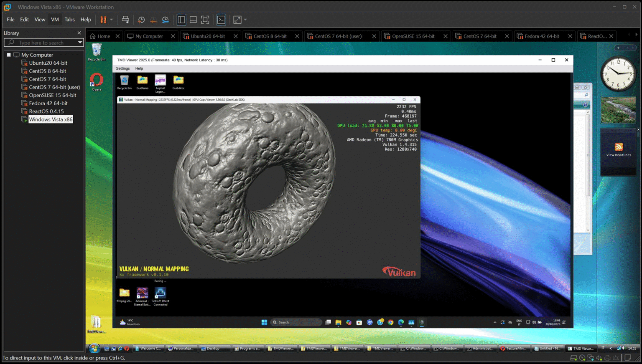This screenshot has width=642, height=364.
Task: Click the stretch guest display icon
Action: point(237,20)
